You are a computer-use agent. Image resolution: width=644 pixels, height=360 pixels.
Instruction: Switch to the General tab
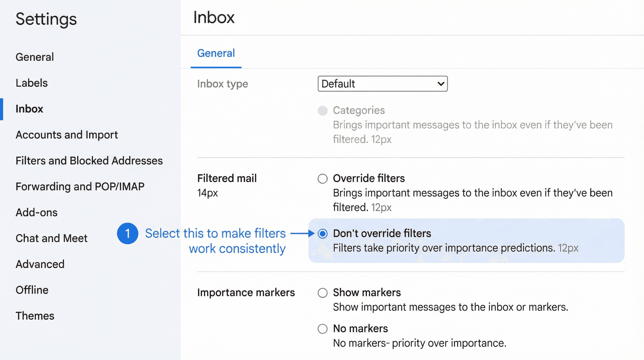[x=216, y=53]
